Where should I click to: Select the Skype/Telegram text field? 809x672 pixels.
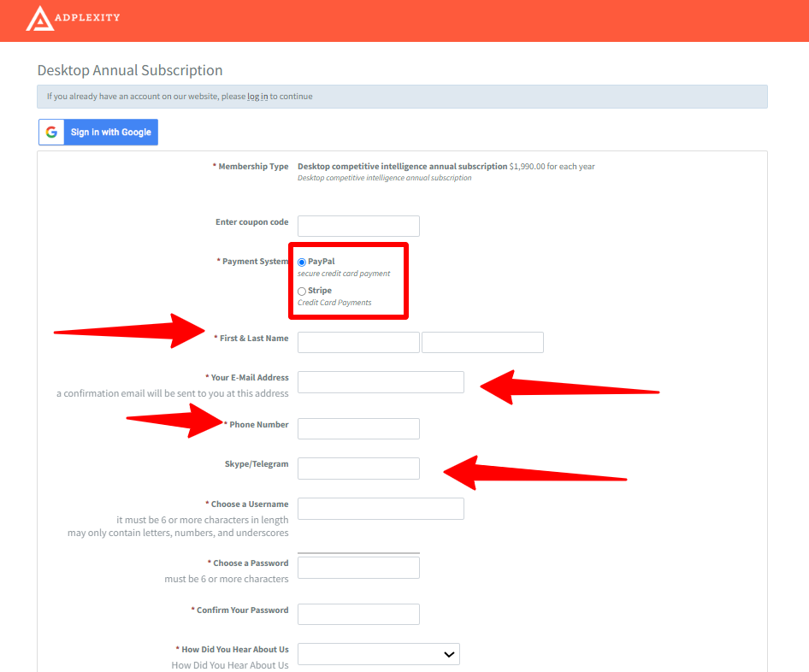pos(358,469)
